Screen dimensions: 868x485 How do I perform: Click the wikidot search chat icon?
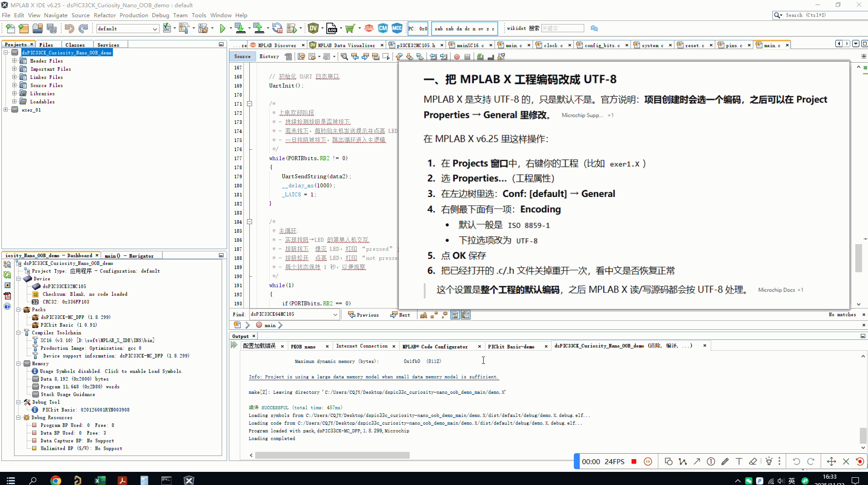click(594, 29)
